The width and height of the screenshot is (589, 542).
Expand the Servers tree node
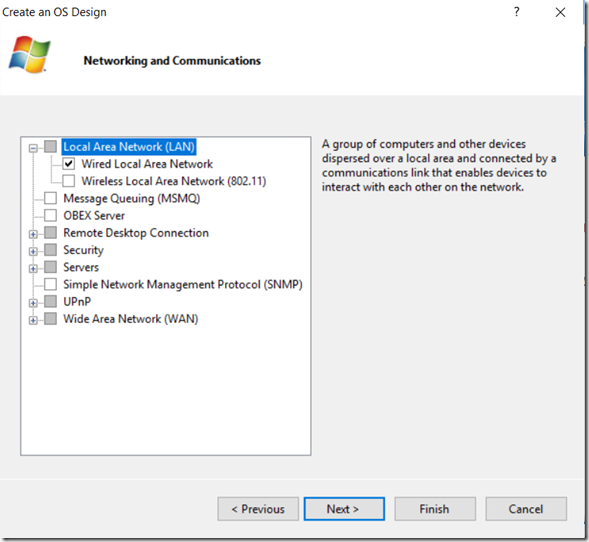(x=33, y=269)
